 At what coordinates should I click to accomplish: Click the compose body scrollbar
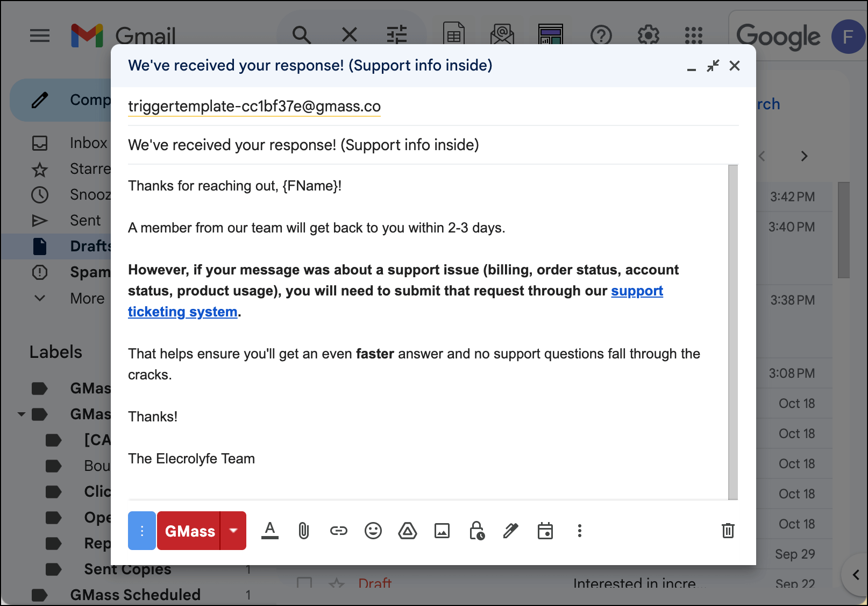tap(733, 332)
